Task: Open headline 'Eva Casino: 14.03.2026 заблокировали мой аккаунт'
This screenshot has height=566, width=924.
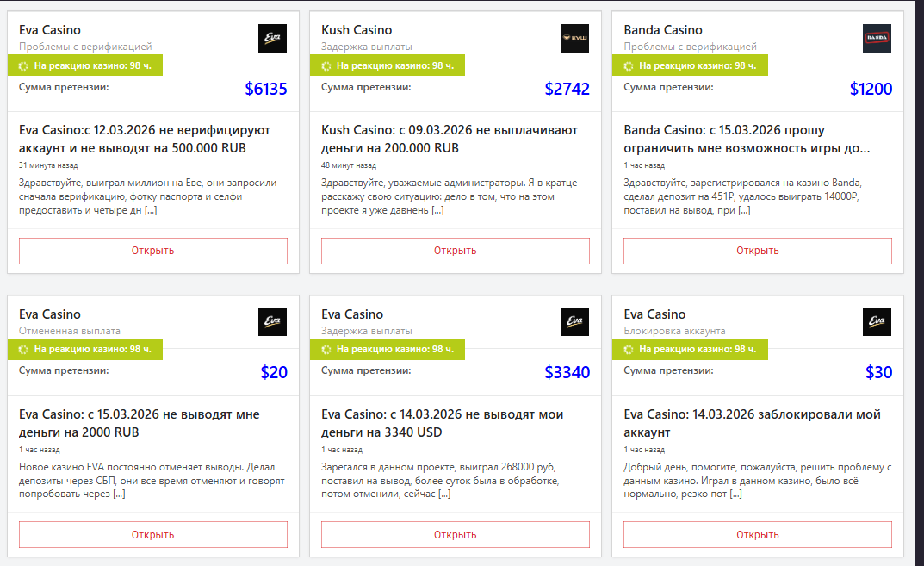Action: [x=752, y=423]
